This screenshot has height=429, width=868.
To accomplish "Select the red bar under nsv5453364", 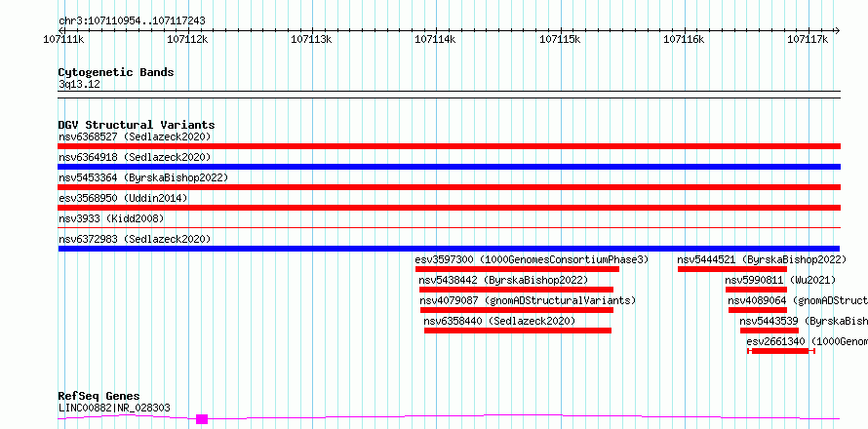I will point(449,187).
